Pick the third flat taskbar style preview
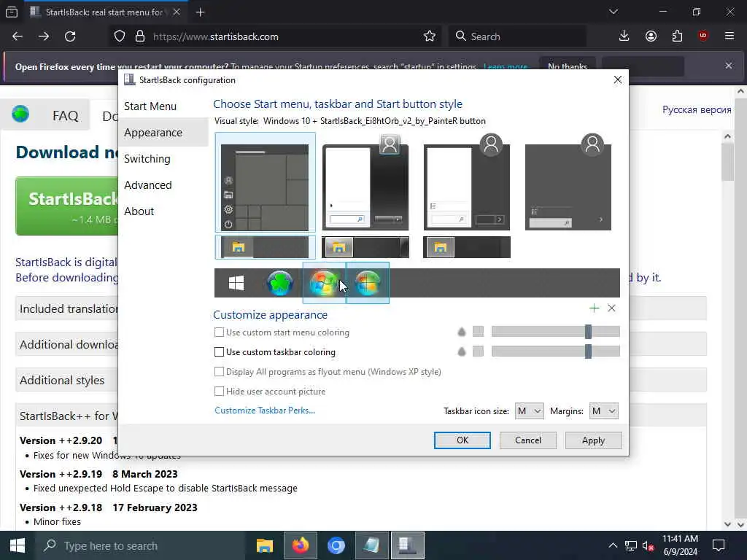The image size is (747, 560). coord(467,247)
